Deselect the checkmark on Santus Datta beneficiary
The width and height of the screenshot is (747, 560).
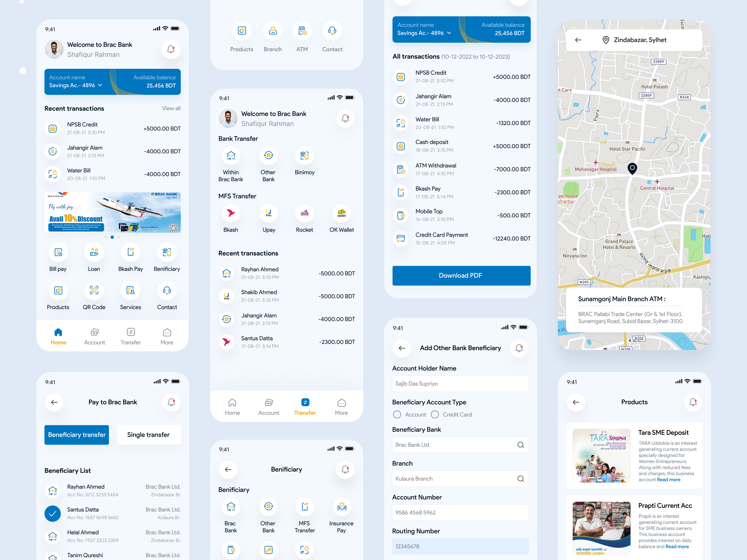[x=53, y=513]
